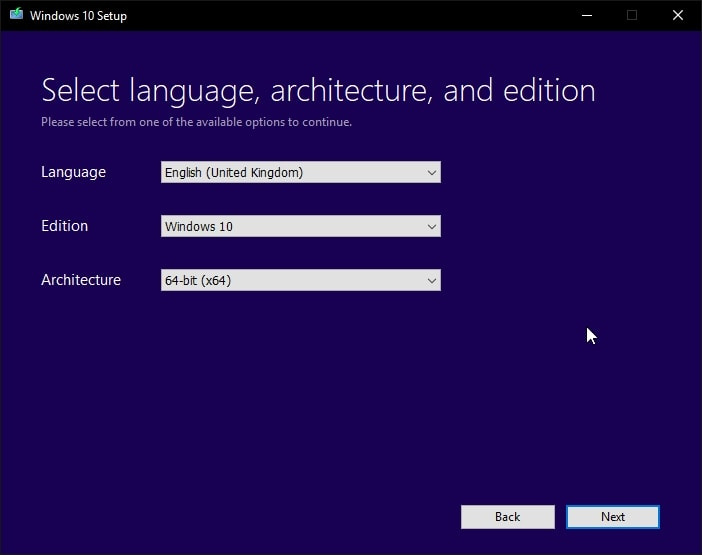Open the English (United Kingdom) language dropdown
The height and width of the screenshot is (555, 702).
click(x=300, y=173)
